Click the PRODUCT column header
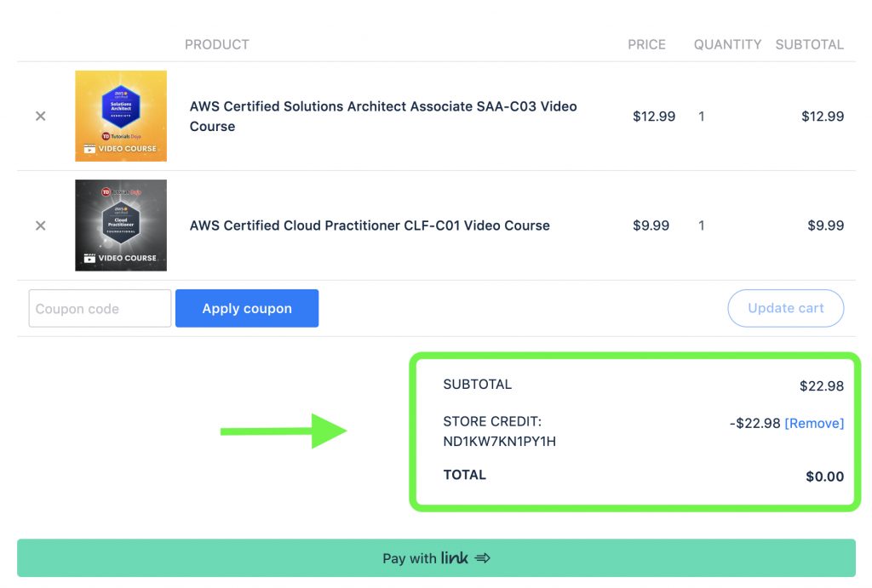The image size is (872, 588). tap(217, 44)
